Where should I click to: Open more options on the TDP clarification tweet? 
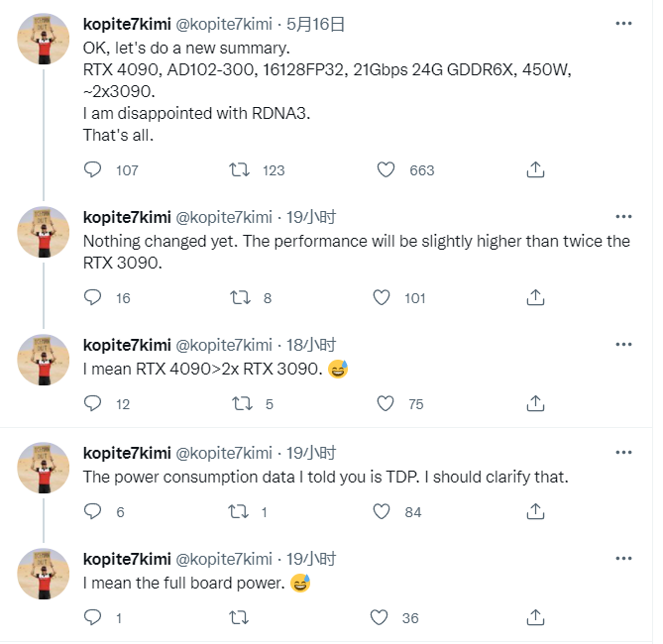(622, 453)
